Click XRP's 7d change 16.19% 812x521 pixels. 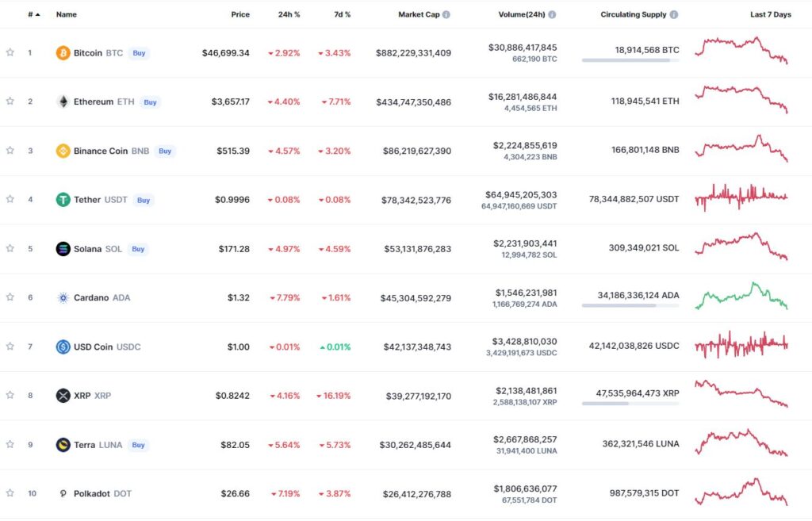[334, 396]
